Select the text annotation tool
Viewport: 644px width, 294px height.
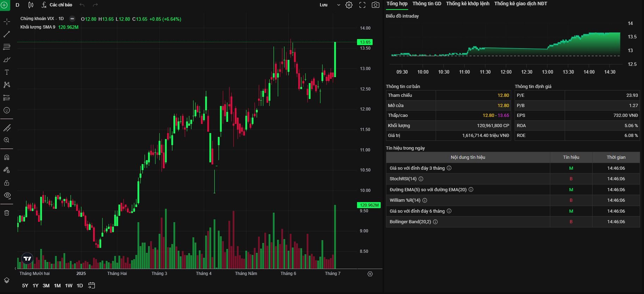(x=7, y=72)
